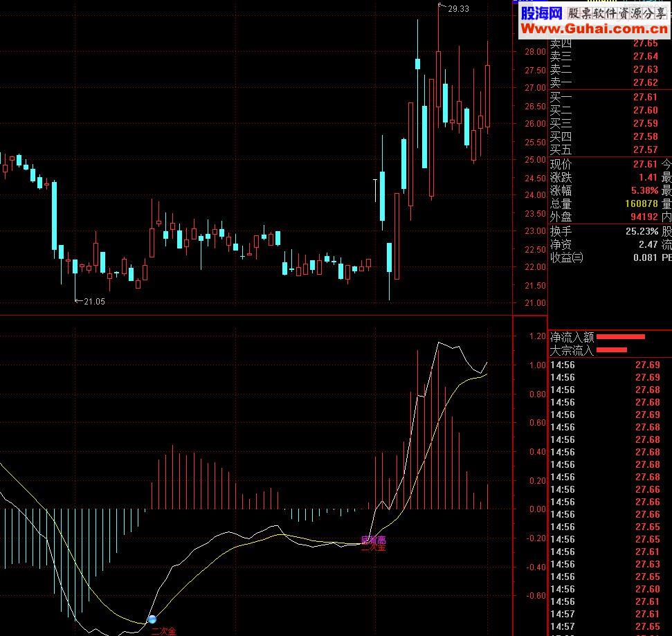
Task: Click the 换手 value 25.23%
Action: click(642, 231)
